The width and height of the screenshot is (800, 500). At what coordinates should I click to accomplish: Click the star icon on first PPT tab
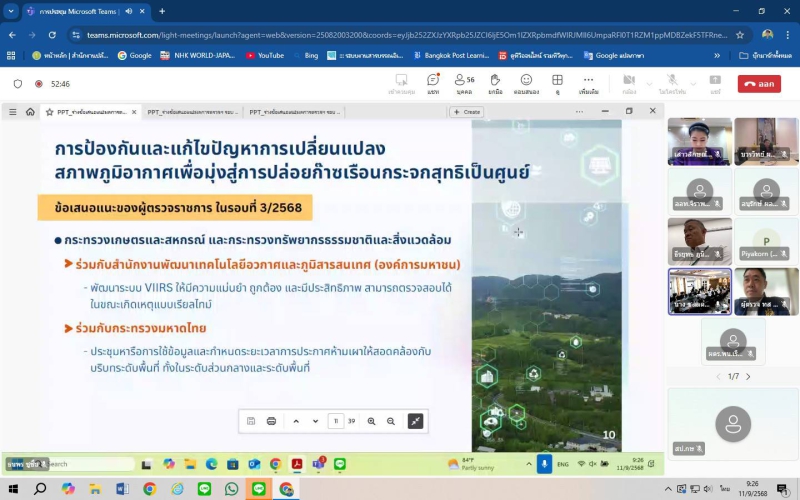[49, 112]
